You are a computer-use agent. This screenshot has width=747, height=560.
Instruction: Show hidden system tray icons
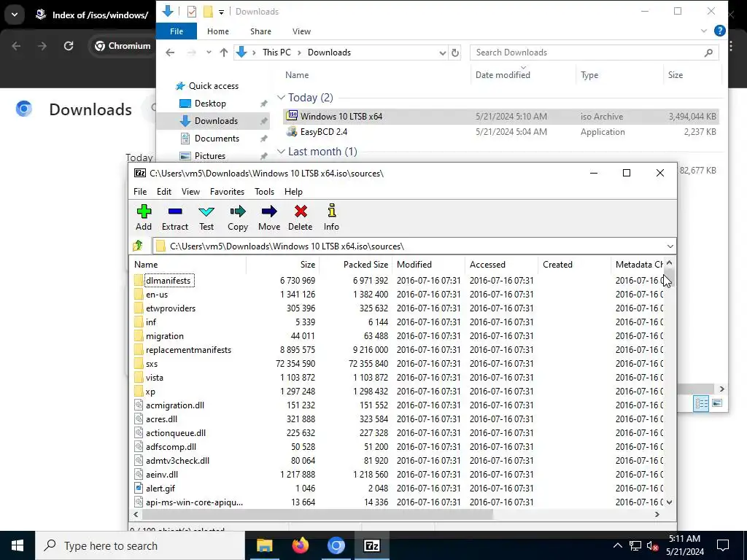(x=617, y=545)
